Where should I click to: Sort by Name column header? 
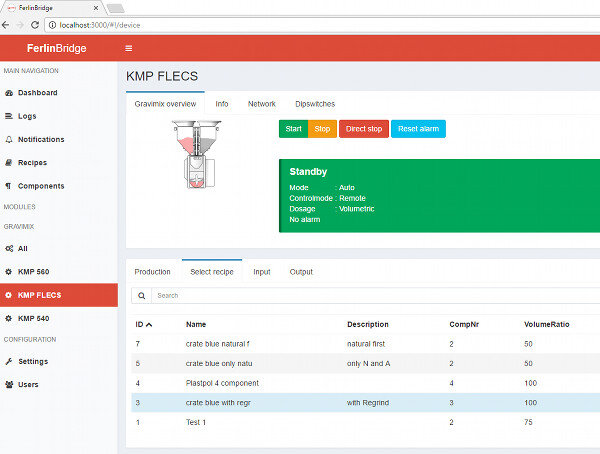tap(196, 325)
